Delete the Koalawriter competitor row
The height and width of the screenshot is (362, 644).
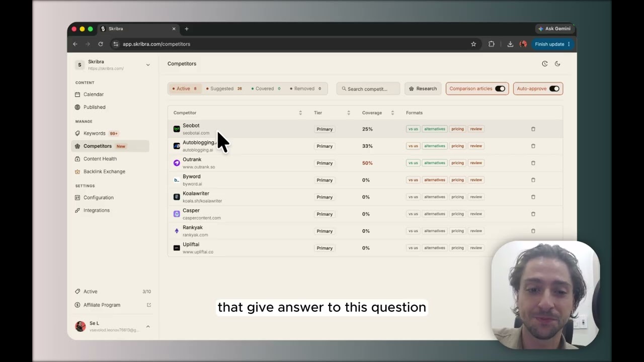tap(533, 197)
